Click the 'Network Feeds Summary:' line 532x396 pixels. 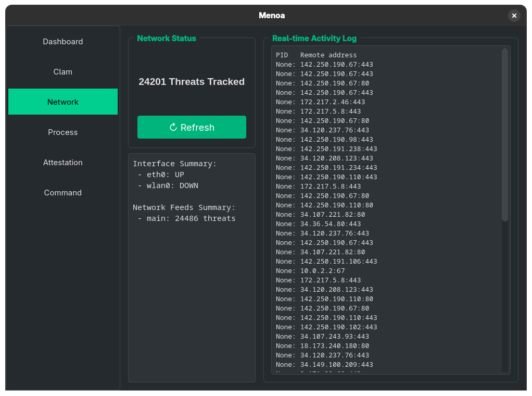point(184,207)
